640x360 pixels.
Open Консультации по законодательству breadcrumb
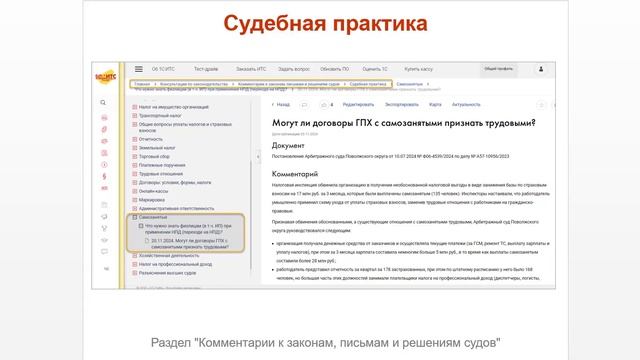point(194,84)
